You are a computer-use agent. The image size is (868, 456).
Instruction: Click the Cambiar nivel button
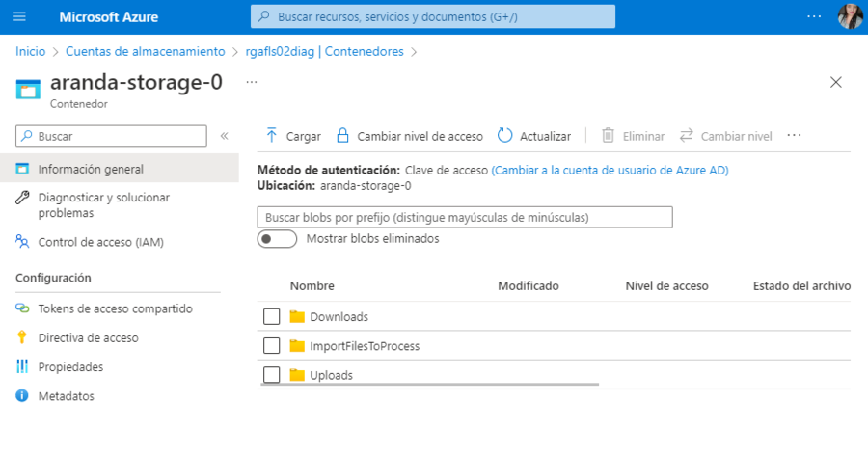pyautogui.click(x=725, y=136)
